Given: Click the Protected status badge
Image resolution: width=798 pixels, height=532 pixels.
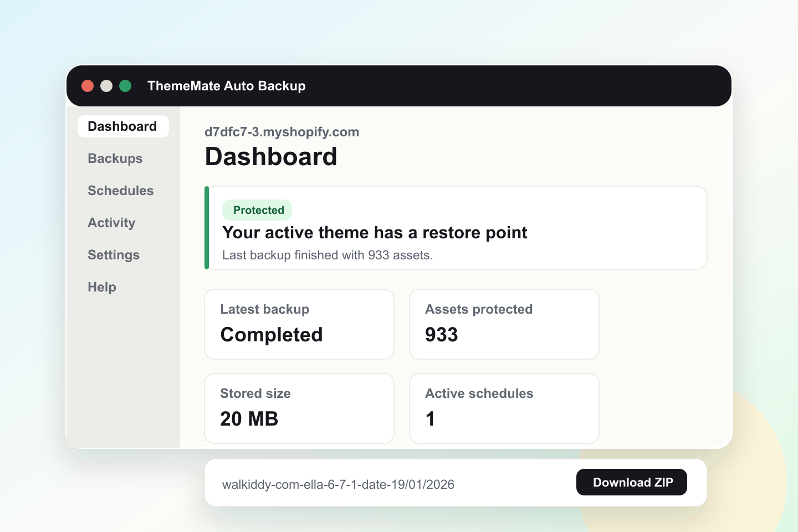Looking at the screenshot, I should [257, 210].
